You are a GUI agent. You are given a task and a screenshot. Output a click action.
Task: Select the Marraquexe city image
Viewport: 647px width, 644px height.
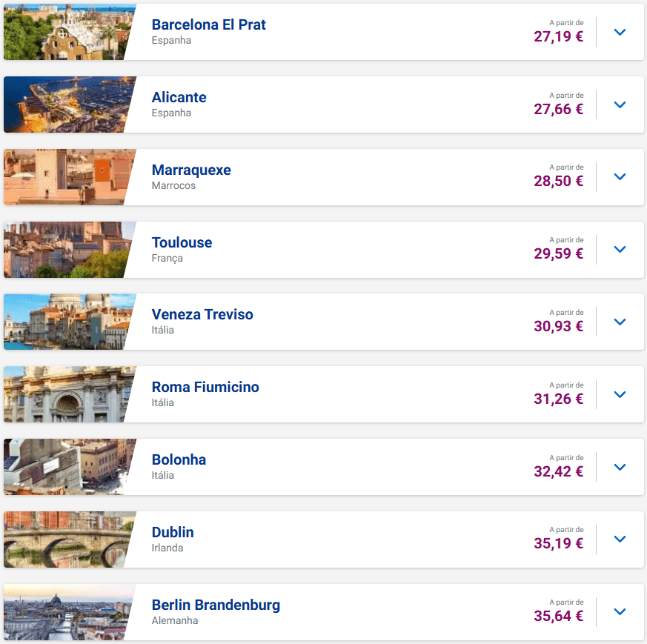point(67,177)
